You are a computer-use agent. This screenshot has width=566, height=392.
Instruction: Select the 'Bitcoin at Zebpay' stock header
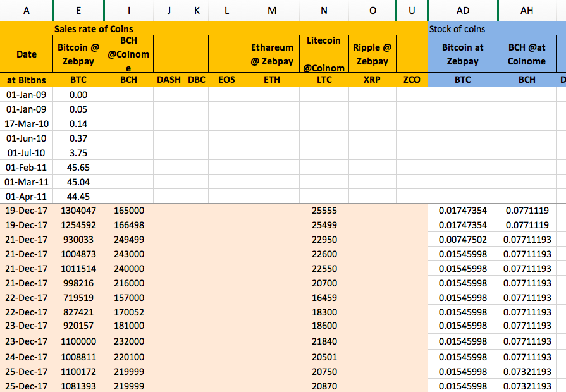click(463, 54)
